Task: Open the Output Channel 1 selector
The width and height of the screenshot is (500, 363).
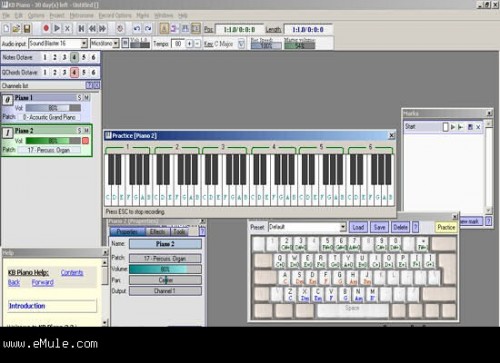Action: pyautogui.click(x=165, y=291)
